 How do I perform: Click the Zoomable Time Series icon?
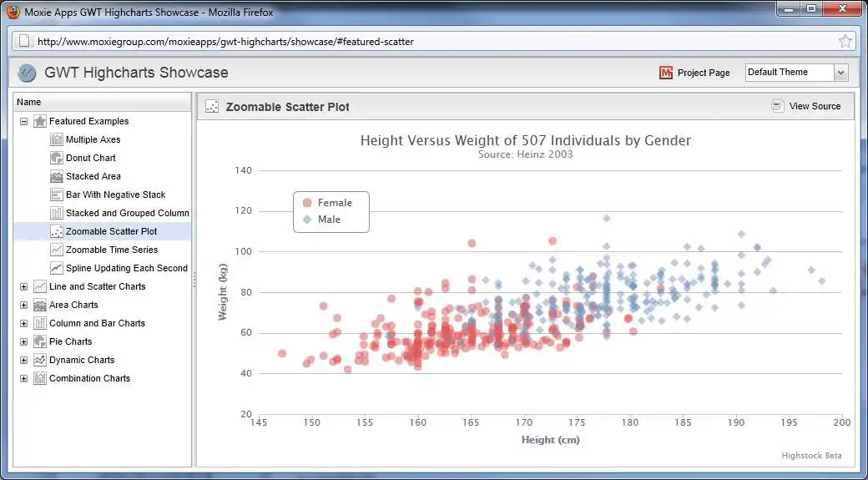(57, 250)
